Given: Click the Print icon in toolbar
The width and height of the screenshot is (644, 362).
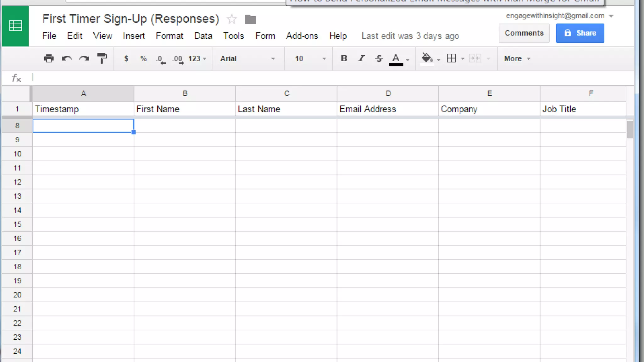Looking at the screenshot, I should coord(49,58).
